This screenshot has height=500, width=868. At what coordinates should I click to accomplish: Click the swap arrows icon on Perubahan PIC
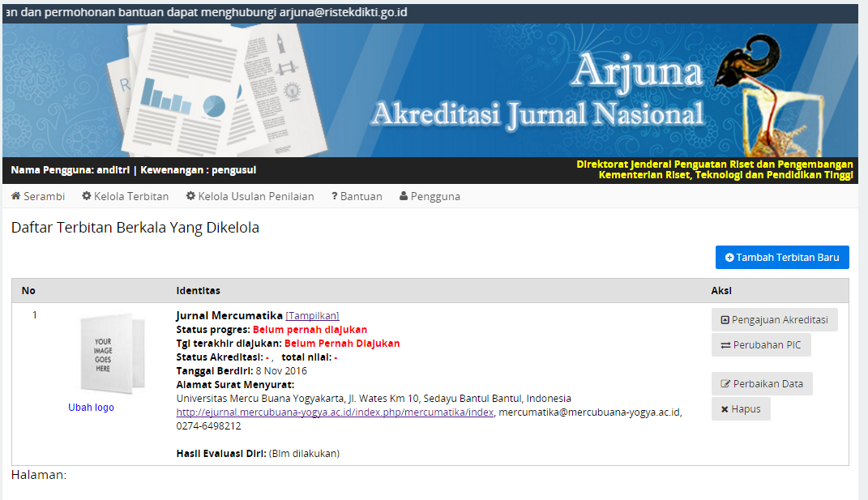tap(725, 345)
